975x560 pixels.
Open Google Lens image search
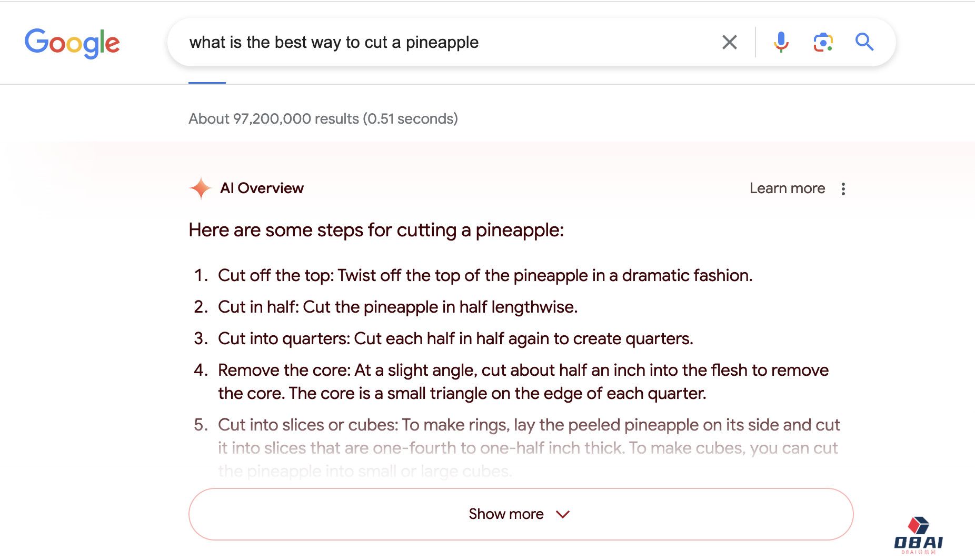[823, 42]
